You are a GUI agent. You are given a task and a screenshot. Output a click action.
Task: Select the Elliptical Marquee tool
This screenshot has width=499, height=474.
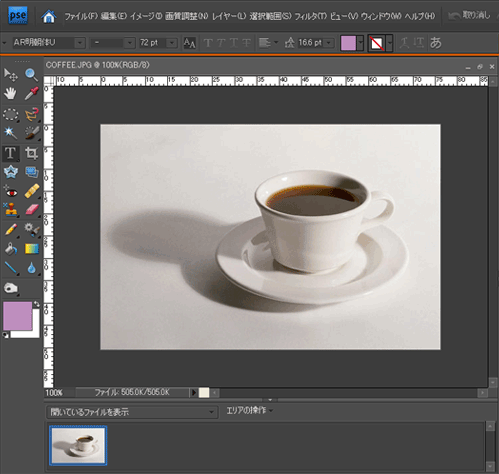point(10,115)
